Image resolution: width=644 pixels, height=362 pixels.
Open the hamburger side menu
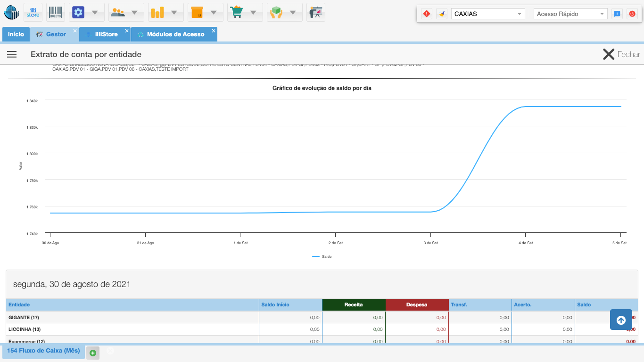tap(12, 54)
